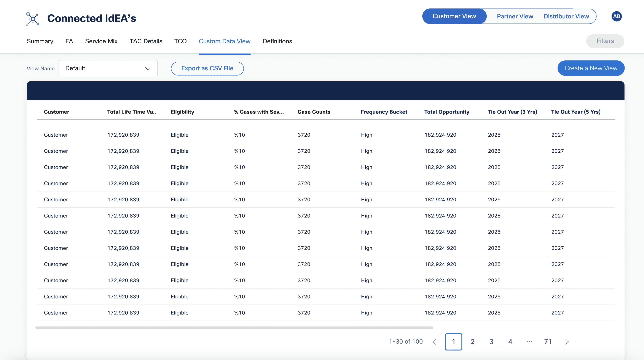This screenshot has width=644, height=360.
Task: Open the Filters button
Action: (605, 41)
